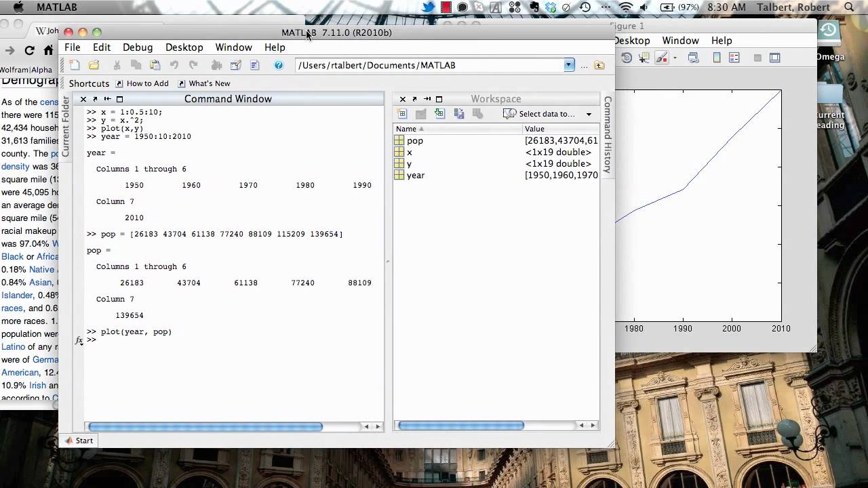Click the Undo arrow icon

[x=174, y=65]
